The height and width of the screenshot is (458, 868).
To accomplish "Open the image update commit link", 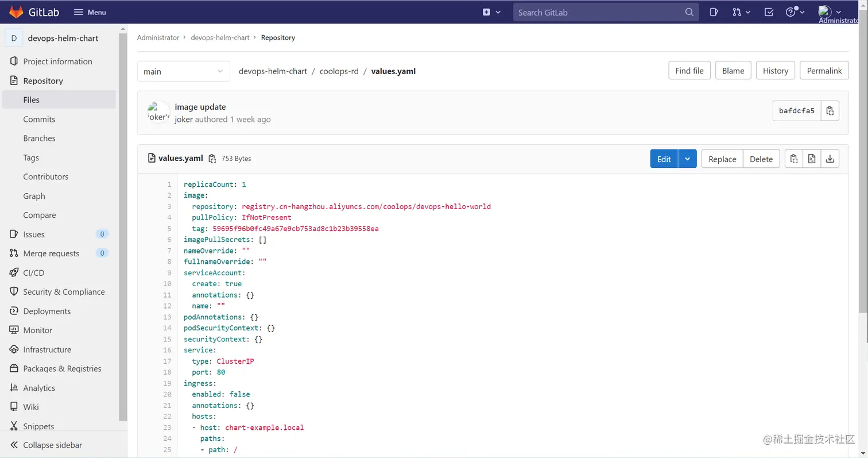I will click(200, 107).
